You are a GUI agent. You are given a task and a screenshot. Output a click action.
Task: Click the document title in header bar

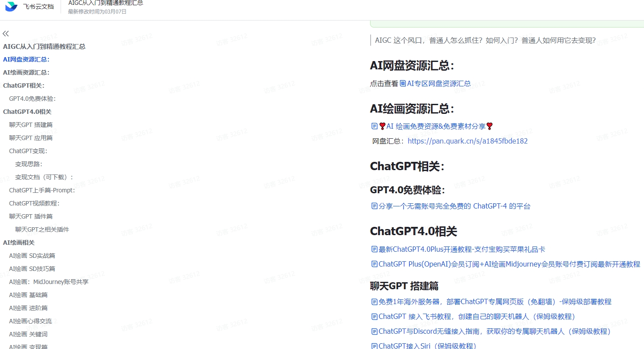click(106, 3)
